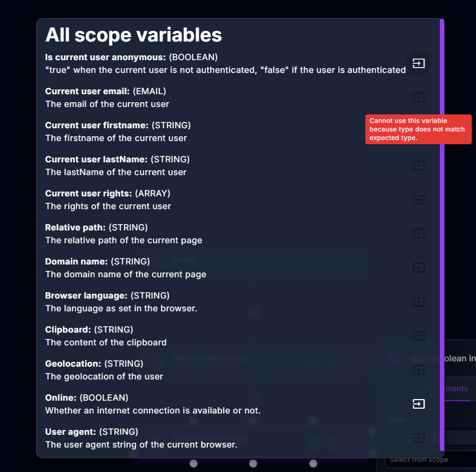The width and height of the screenshot is (476, 472).
Task: Click the insert icon for Current user rights
Action: [x=419, y=200]
